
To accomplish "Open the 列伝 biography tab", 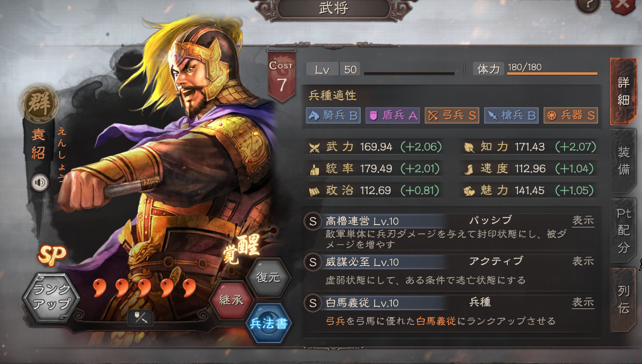I will [623, 300].
